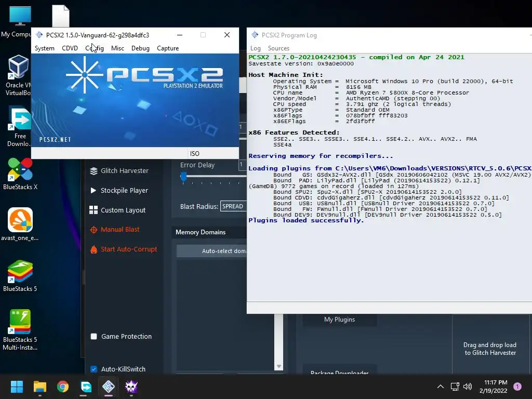This screenshot has height=399, width=532.
Task: Click the drag and drop Glitch Harvester area
Action: [x=490, y=349]
